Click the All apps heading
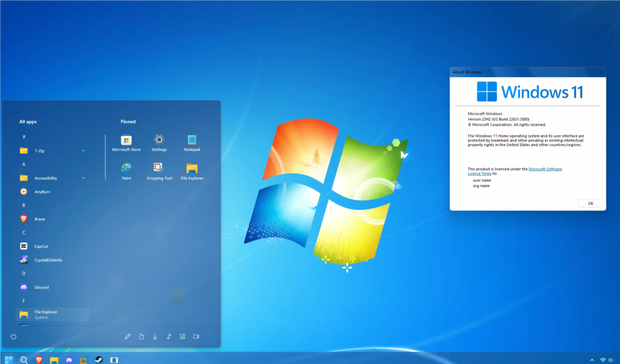 click(28, 122)
